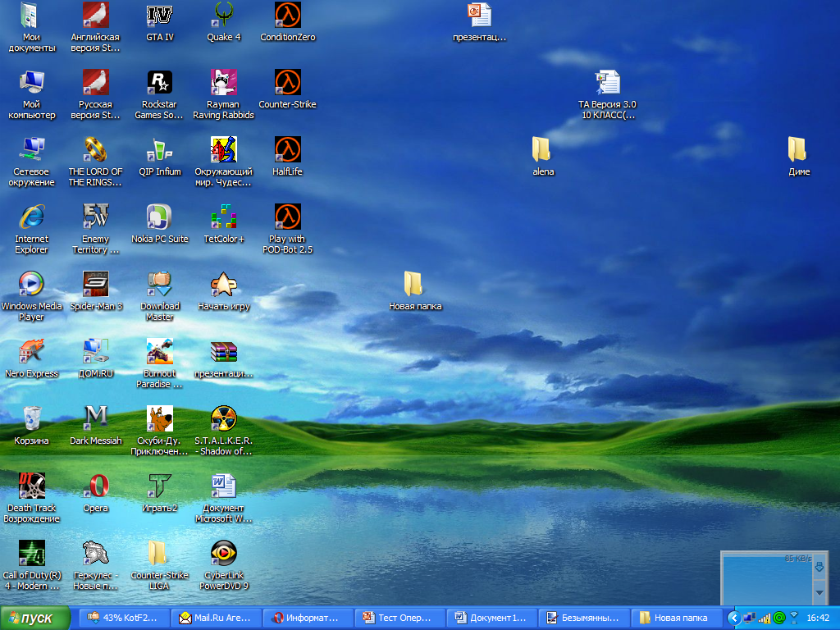Open презентаци… WinRAR archive
This screenshot has width=840, height=630.
[224, 358]
